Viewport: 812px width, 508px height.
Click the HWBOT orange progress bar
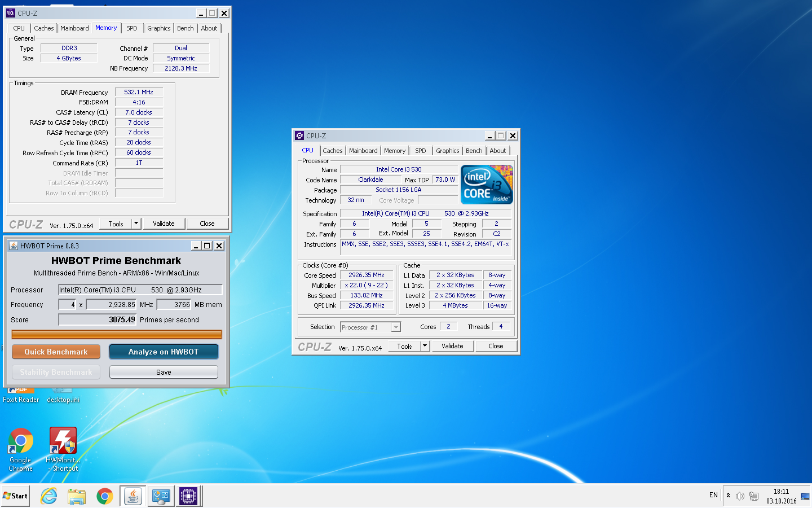[x=117, y=334]
